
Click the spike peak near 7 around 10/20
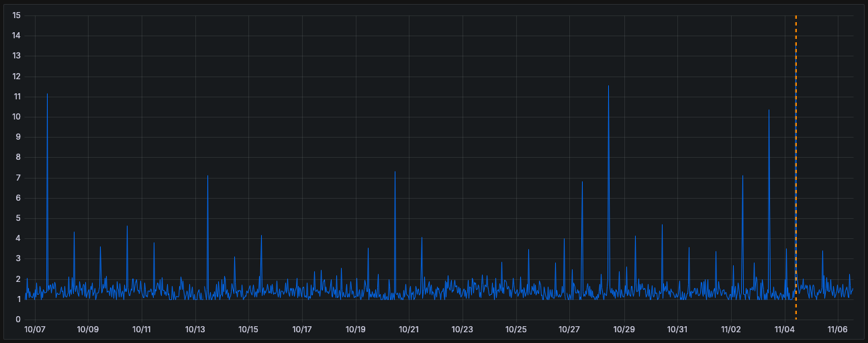[x=395, y=172]
